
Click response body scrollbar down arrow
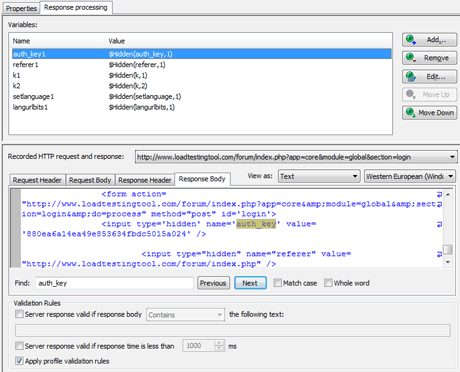448,262
